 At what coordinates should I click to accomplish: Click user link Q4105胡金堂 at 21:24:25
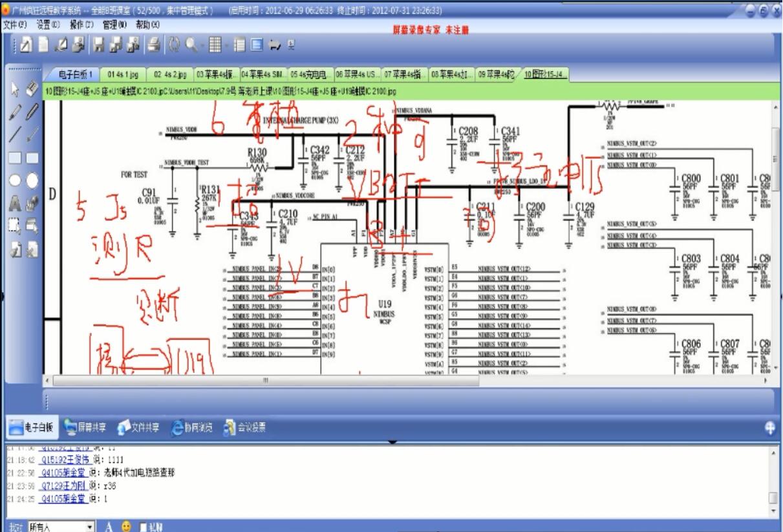(64, 498)
